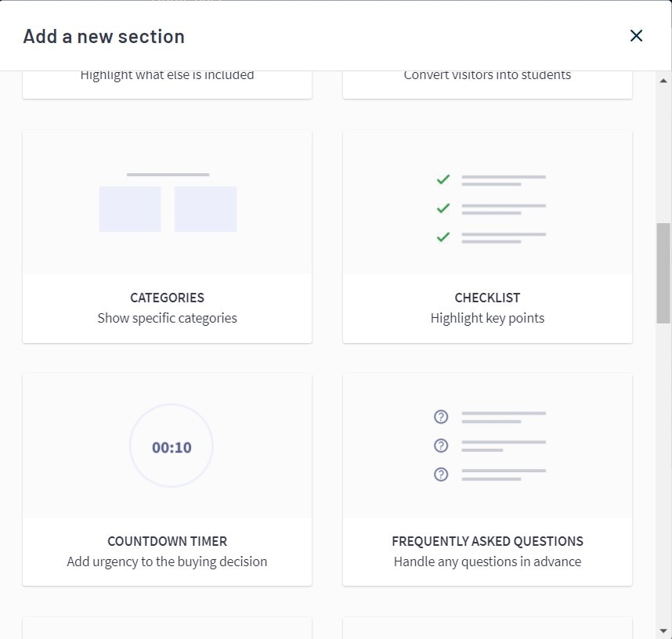Click the scrollbar up arrow
672x639 pixels.
(663, 81)
